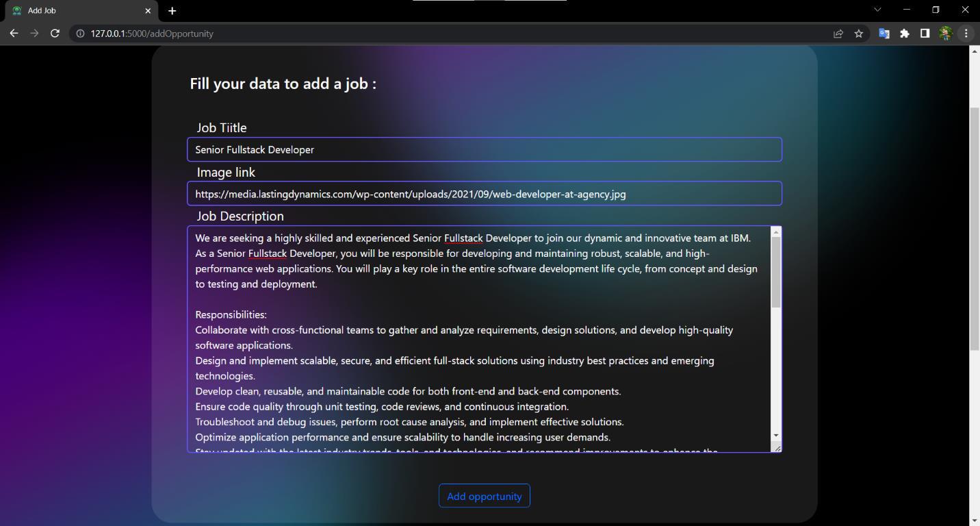Close the Add Job tab
The height and width of the screenshot is (526, 980).
pyautogui.click(x=148, y=10)
